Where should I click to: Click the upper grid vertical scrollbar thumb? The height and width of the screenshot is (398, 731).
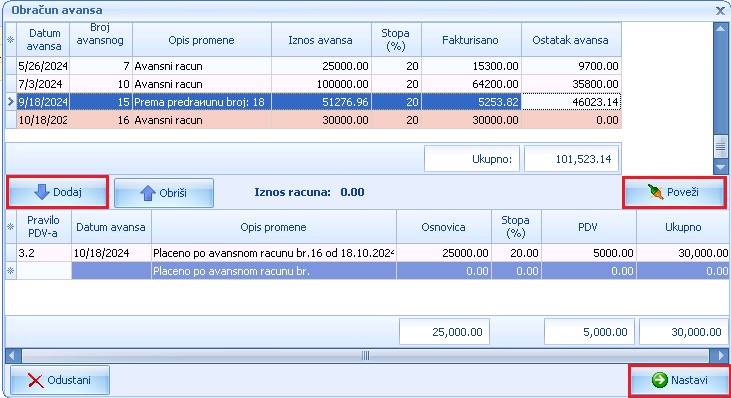(x=720, y=147)
